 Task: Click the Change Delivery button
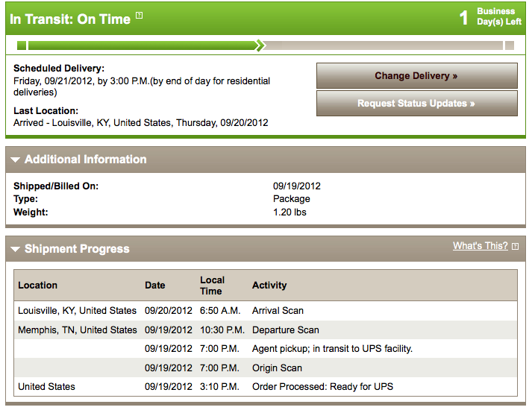(417, 75)
